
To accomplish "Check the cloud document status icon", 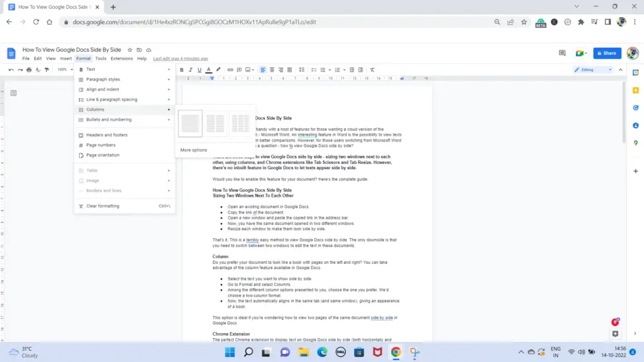I will 148,50.
